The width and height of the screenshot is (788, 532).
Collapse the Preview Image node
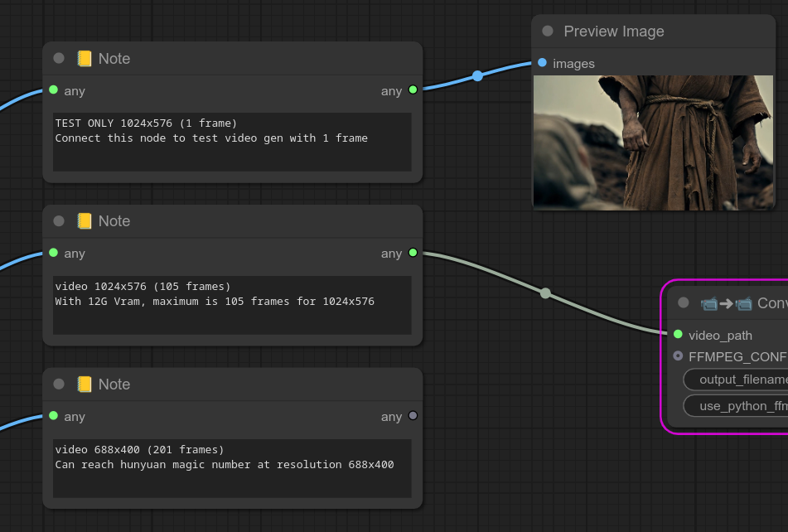(x=548, y=31)
